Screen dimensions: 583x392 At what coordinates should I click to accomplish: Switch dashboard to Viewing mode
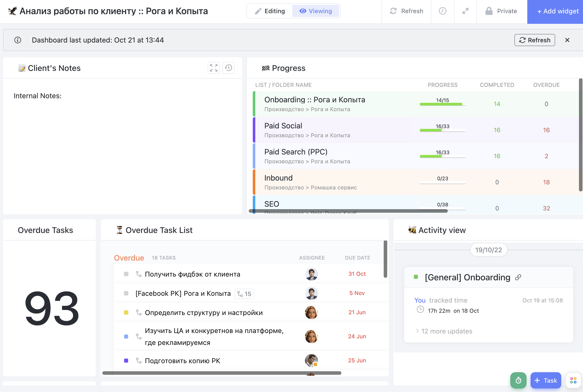point(316,11)
